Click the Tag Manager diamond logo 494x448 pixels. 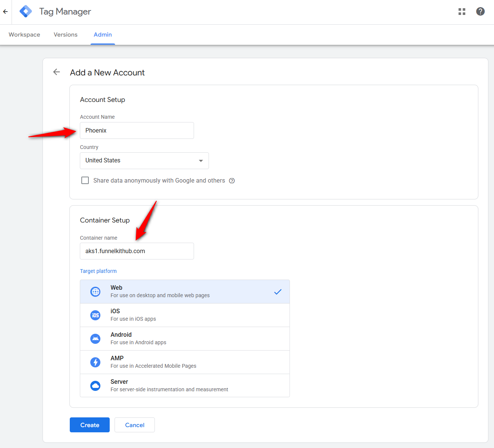coord(26,12)
